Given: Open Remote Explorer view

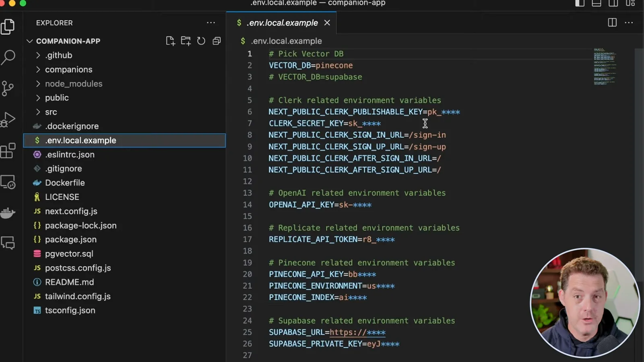Looking at the screenshot, I should point(8,182).
